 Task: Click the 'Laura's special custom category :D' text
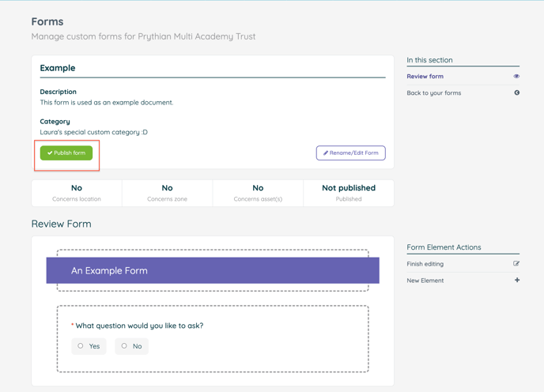tap(93, 132)
